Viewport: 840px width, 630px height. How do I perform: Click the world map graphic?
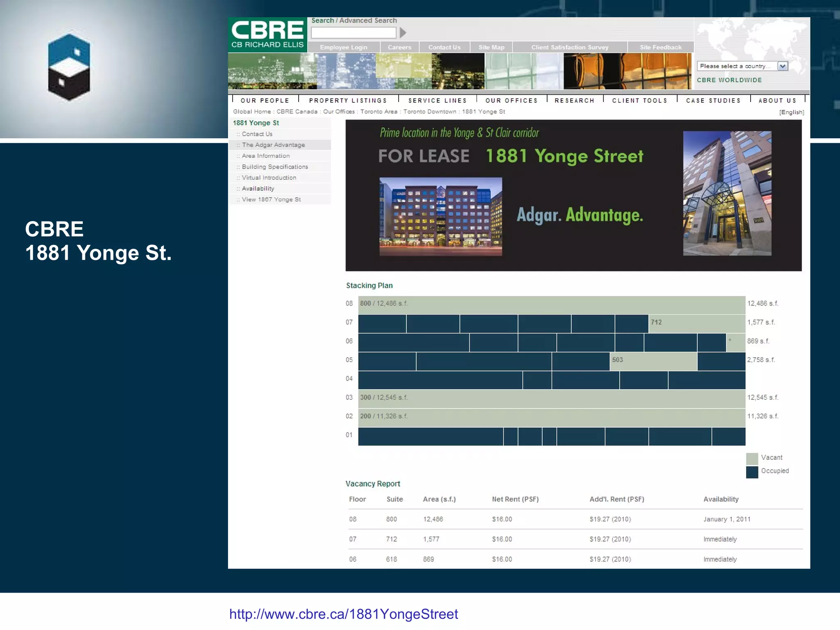(752, 39)
